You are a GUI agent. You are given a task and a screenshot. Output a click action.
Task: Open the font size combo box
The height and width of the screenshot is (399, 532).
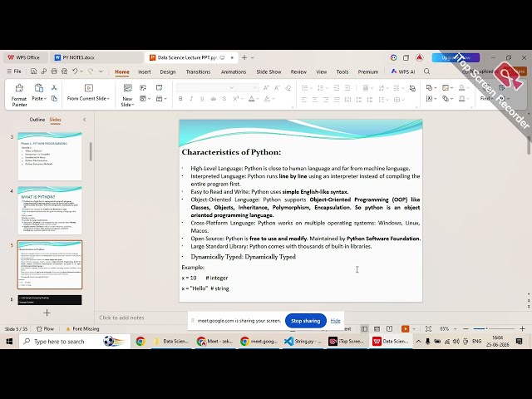coord(247,88)
